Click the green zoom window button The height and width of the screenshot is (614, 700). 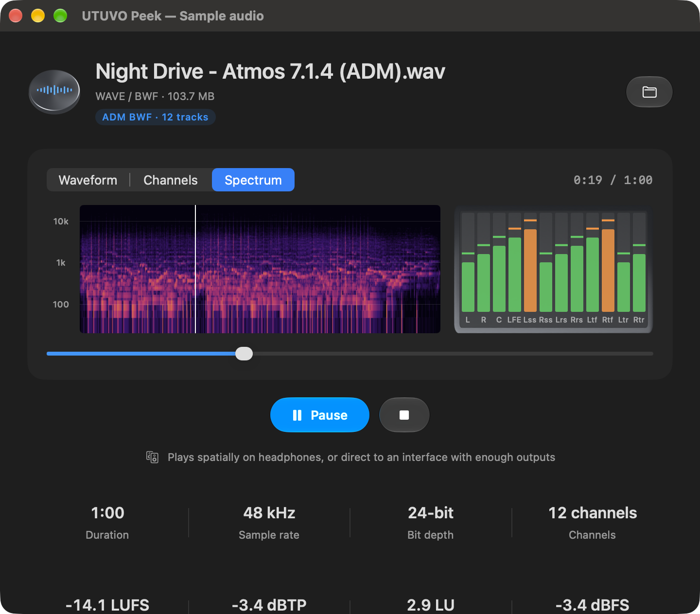pyautogui.click(x=60, y=16)
